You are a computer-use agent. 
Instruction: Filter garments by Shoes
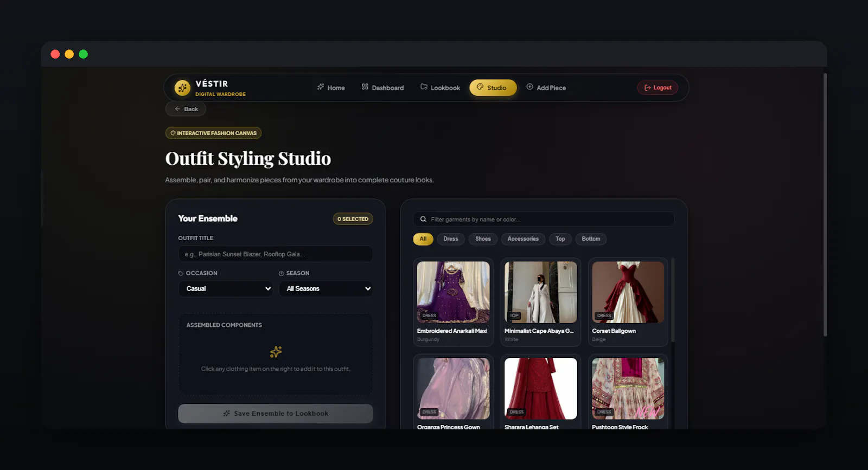pyautogui.click(x=483, y=239)
